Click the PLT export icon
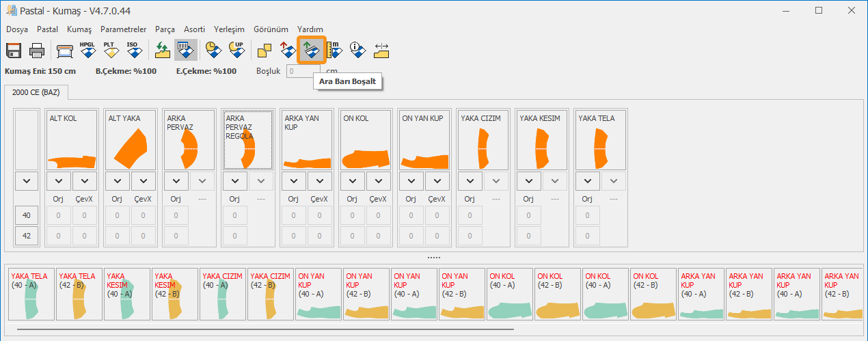868x341 pixels. click(x=109, y=50)
